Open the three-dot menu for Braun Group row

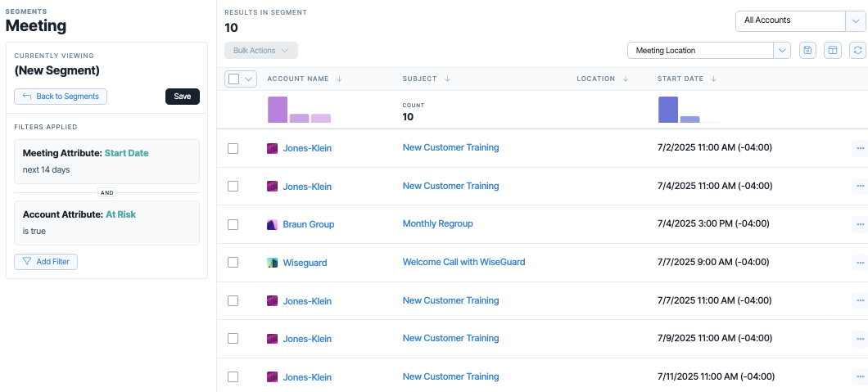(860, 224)
